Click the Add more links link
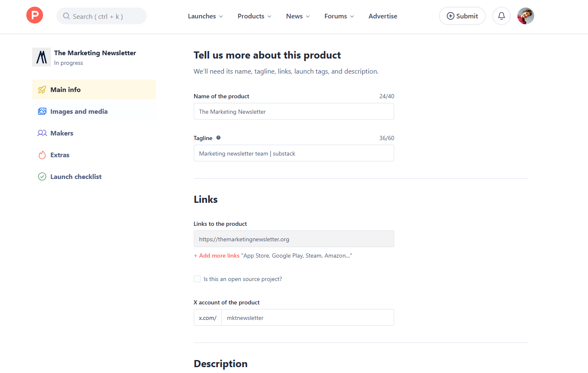 coord(217,255)
